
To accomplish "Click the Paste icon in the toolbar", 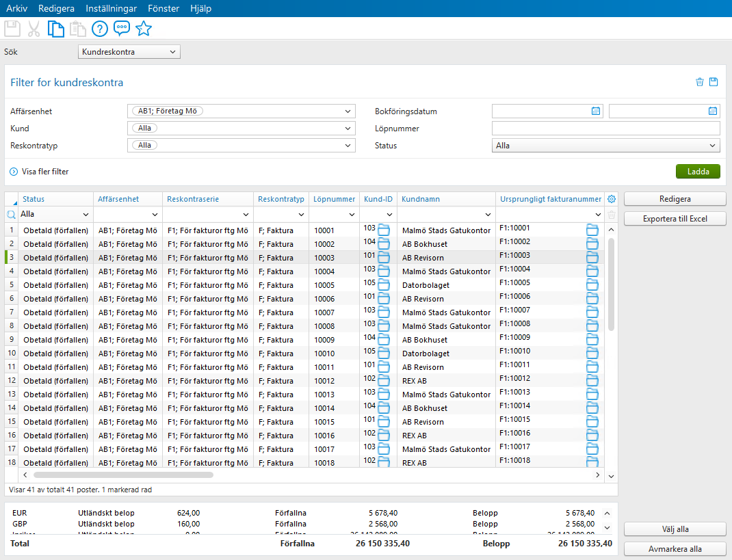I will pos(77,29).
